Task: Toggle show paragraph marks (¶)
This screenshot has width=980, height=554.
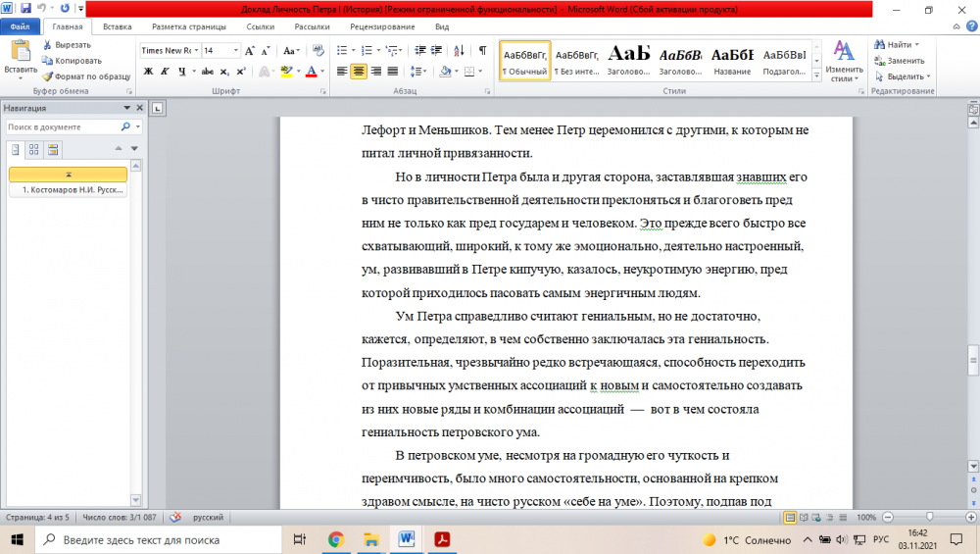Action: 482,50
